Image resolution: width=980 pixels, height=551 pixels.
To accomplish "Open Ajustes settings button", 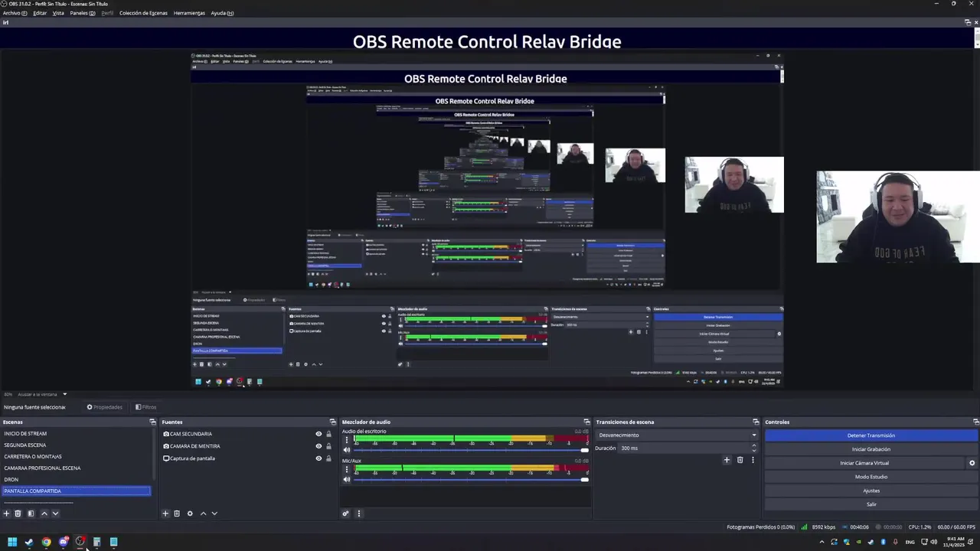I will pyautogui.click(x=871, y=491).
